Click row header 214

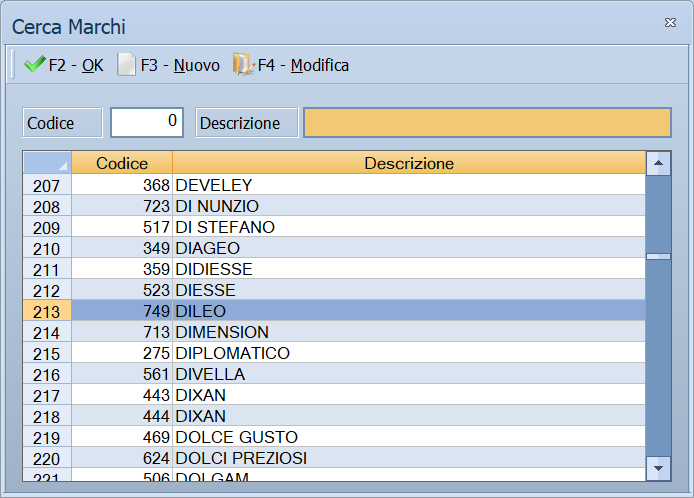47,332
